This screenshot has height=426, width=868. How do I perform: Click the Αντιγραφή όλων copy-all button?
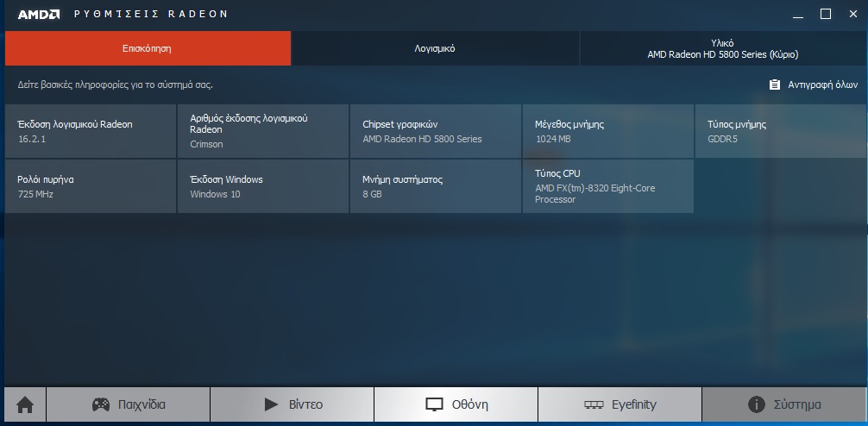[x=813, y=85]
